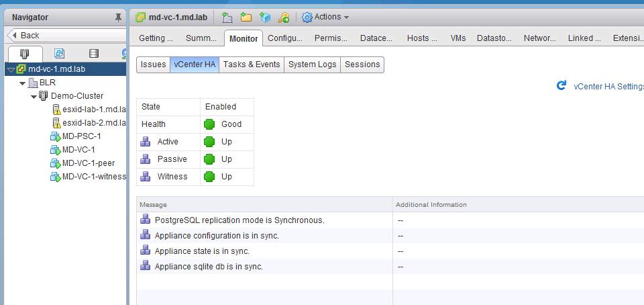Click 'Appliance state is in sync.' message
The image size is (644, 305).
(202, 251)
